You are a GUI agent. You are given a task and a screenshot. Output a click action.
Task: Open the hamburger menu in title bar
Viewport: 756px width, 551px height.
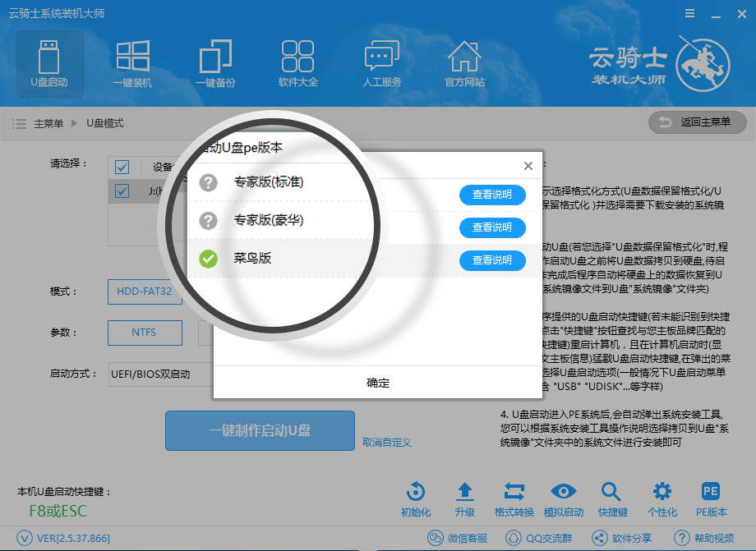coord(690,13)
